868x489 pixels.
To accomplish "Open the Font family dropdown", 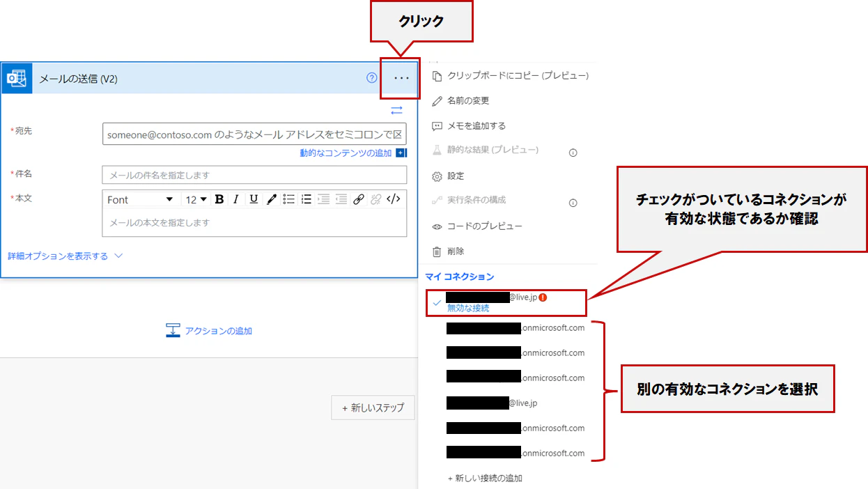I will [x=139, y=199].
